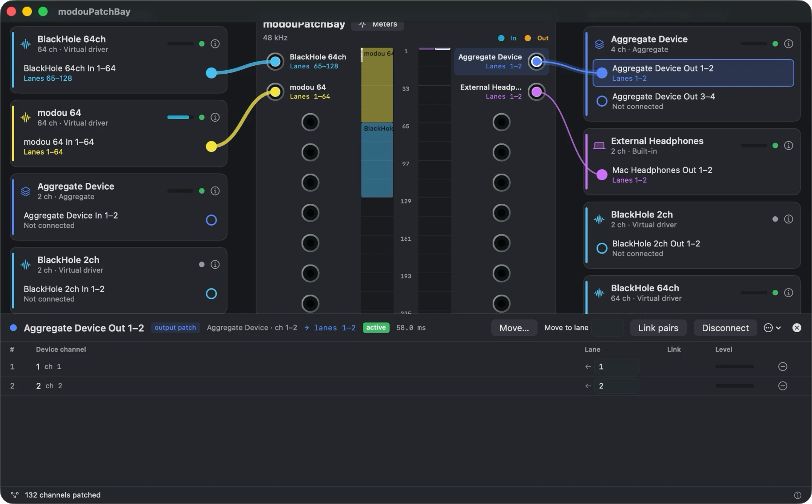This screenshot has height=504, width=812.
Task: Click the yellow modou lane block
Action: tap(377, 85)
